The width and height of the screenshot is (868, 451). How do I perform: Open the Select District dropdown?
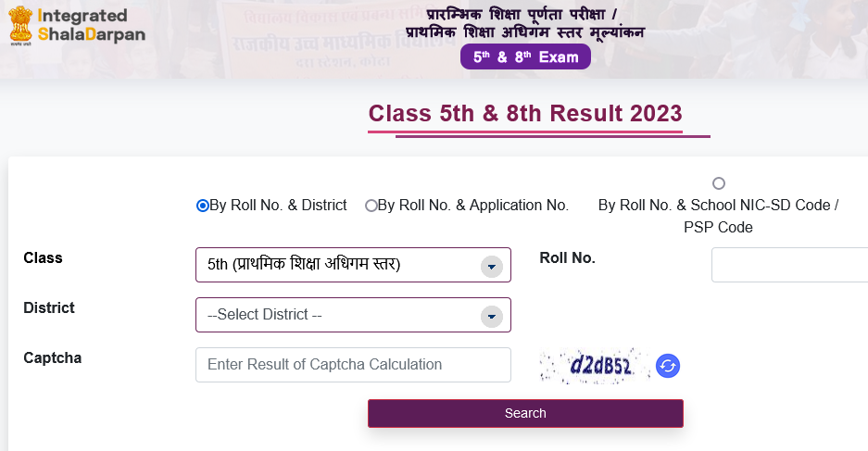click(353, 315)
